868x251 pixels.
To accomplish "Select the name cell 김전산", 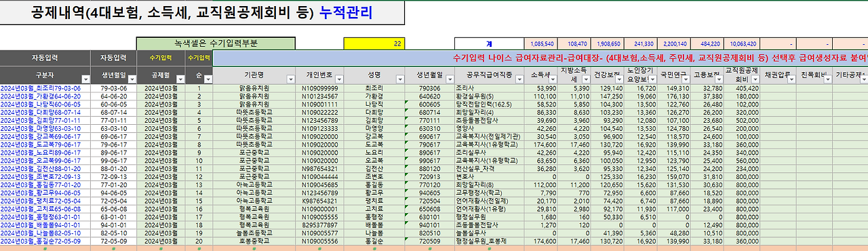I will [375, 168].
